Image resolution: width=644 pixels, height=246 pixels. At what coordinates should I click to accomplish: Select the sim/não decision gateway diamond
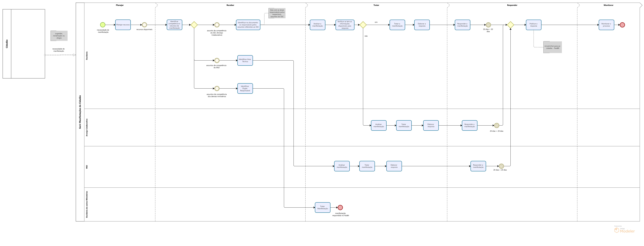tap(363, 25)
